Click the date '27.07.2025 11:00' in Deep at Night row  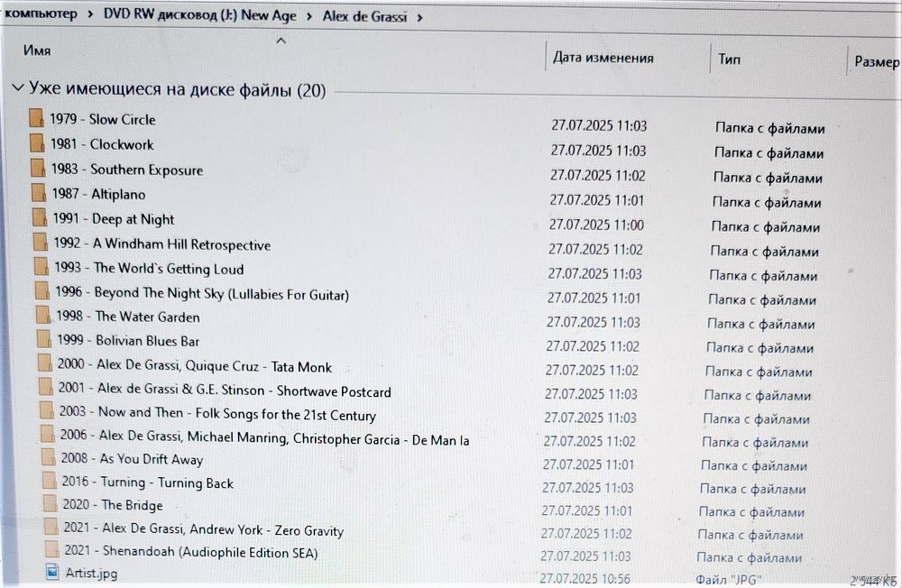[596, 225]
